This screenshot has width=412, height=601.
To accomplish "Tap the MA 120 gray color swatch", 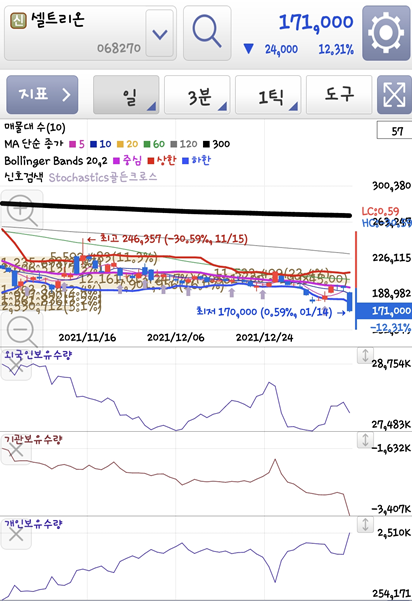I will tap(174, 144).
